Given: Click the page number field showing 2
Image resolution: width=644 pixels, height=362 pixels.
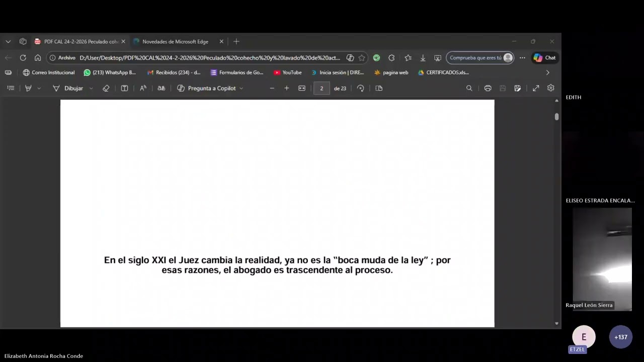Looking at the screenshot, I should (x=321, y=88).
